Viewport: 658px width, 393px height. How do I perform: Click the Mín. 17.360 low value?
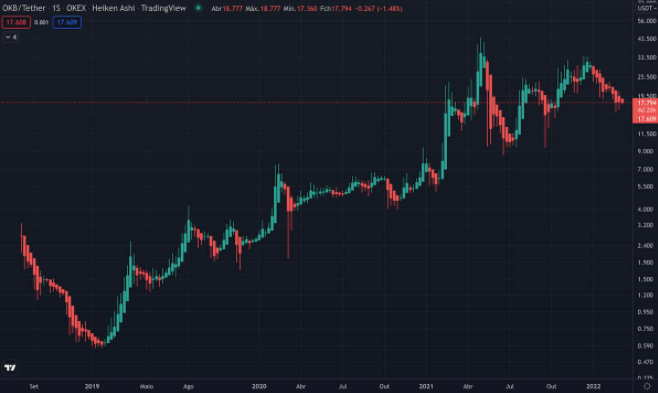click(300, 8)
